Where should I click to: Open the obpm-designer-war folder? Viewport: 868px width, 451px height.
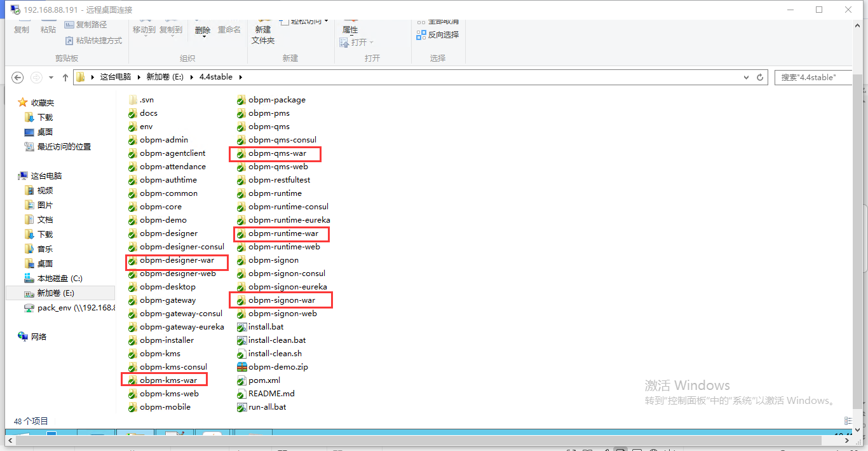click(x=177, y=260)
